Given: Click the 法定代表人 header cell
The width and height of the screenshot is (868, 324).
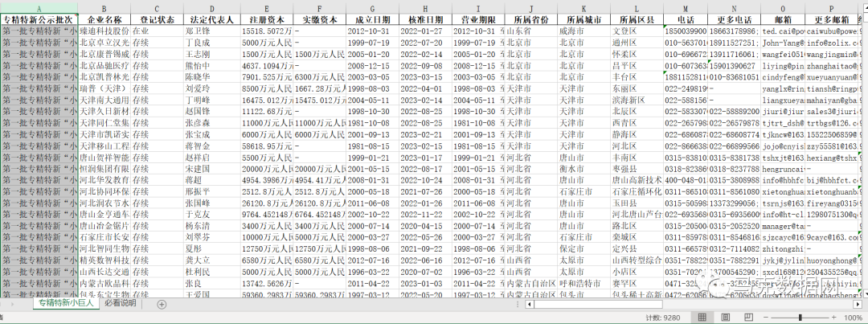Looking at the screenshot, I should pos(211,19).
